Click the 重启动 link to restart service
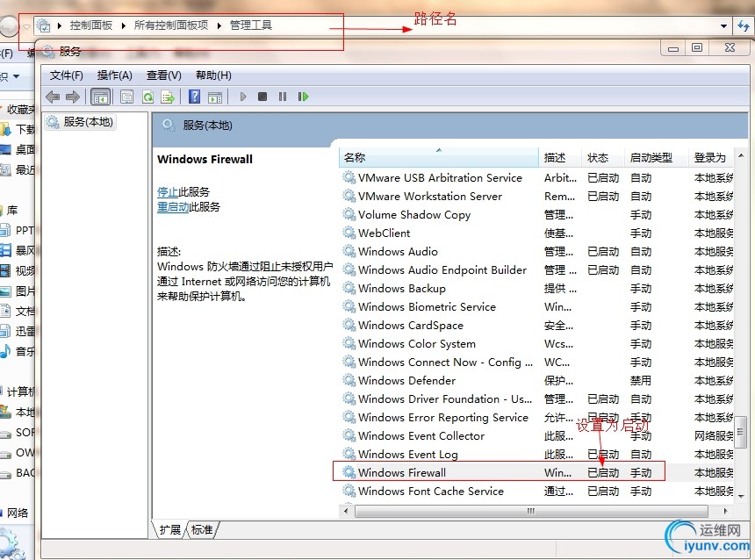Image resolution: width=755 pixels, height=560 pixels. coord(173,206)
